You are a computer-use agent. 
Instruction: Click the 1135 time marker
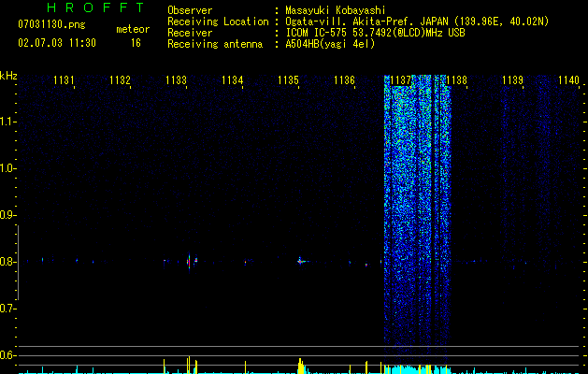[x=288, y=79]
